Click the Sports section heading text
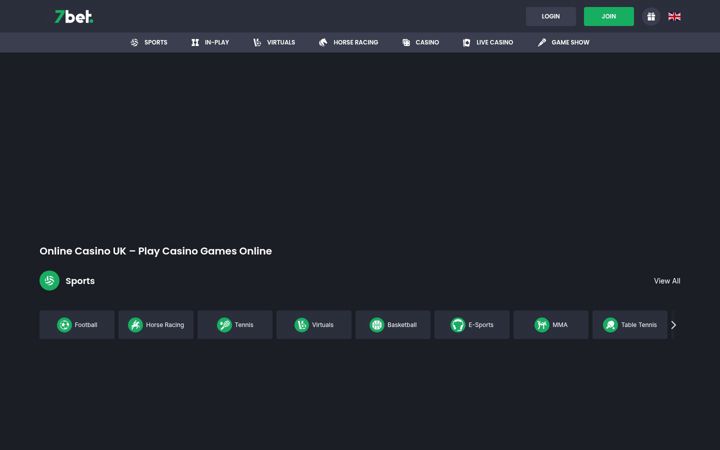The height and width of the screenshot is (450, 720). pos(80,281)
